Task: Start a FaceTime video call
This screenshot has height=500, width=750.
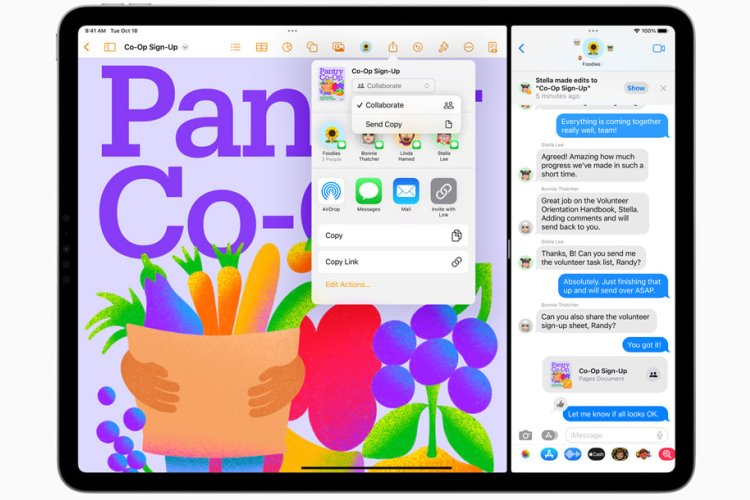Action: tap(659, 48)
